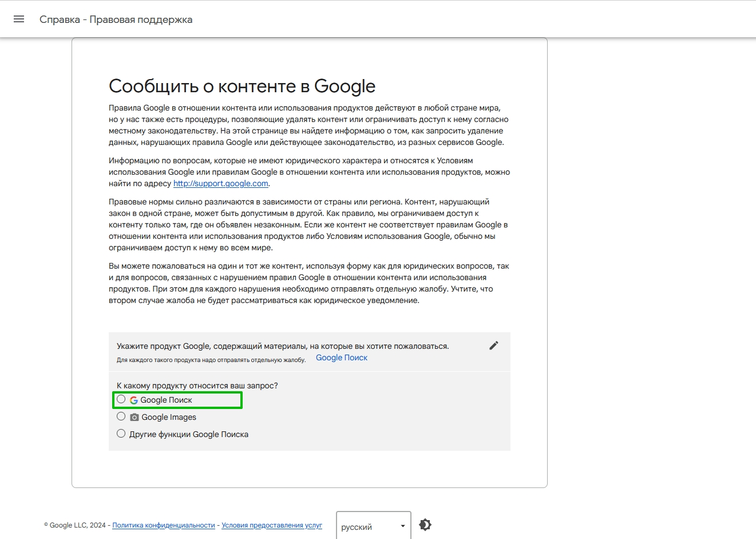Click the Google Images option label text

point(169,417)
